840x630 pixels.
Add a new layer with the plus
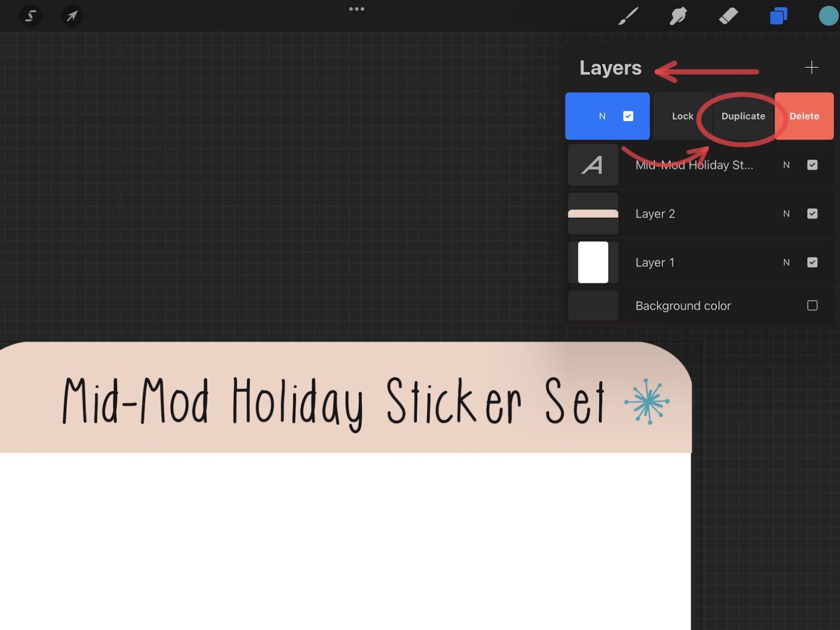[812, 67]
